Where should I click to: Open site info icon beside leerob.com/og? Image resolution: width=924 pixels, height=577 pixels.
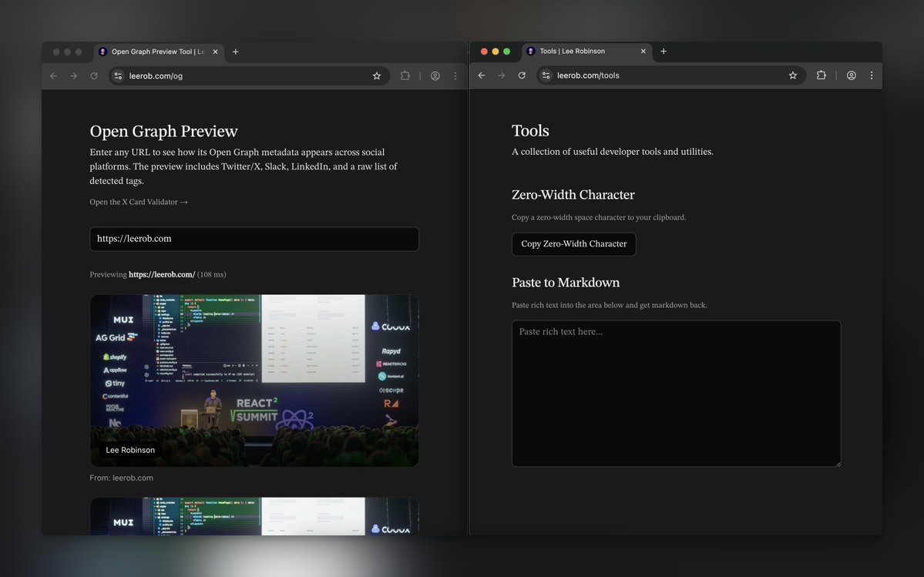(118, 76)
